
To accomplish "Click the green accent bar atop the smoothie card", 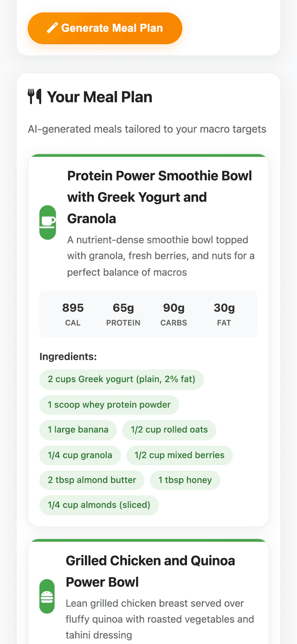I will point(148,155).
